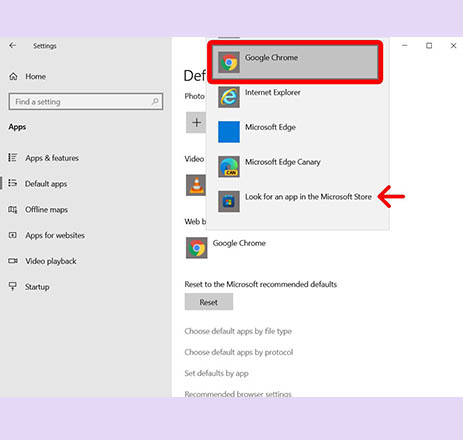
Task: Click the Microsoft Edge Canary icon
Action: (229, 167)
